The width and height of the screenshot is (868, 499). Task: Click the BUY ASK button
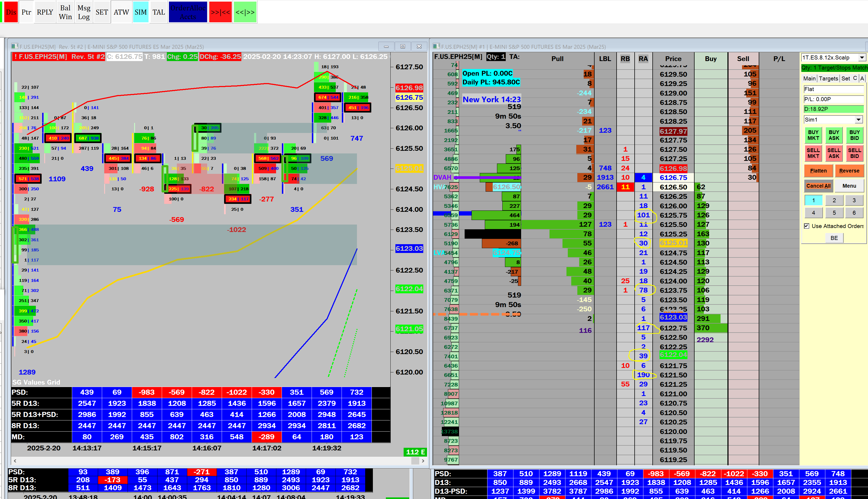(x=834, y=135)
